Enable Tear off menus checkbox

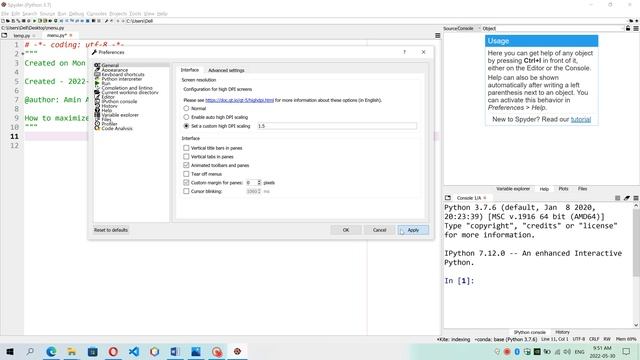pos(186,174)
